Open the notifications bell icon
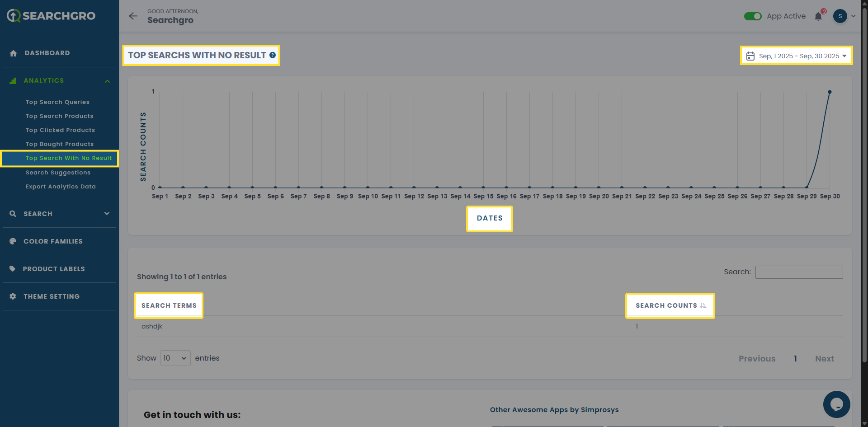Viewport: 868px width, 427px height. pyautogui.click(x=818, y=17)
